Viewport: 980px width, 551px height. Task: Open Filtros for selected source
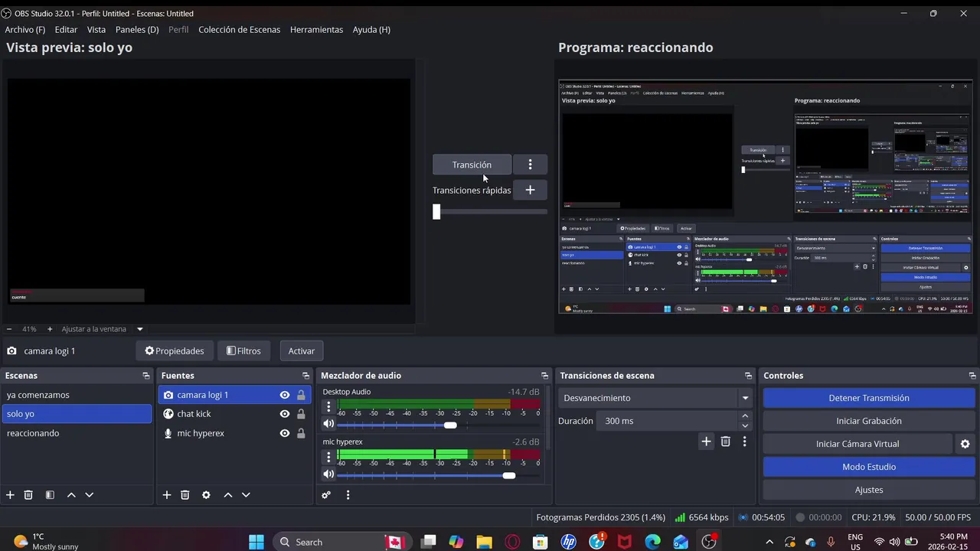tap(243, 351)
